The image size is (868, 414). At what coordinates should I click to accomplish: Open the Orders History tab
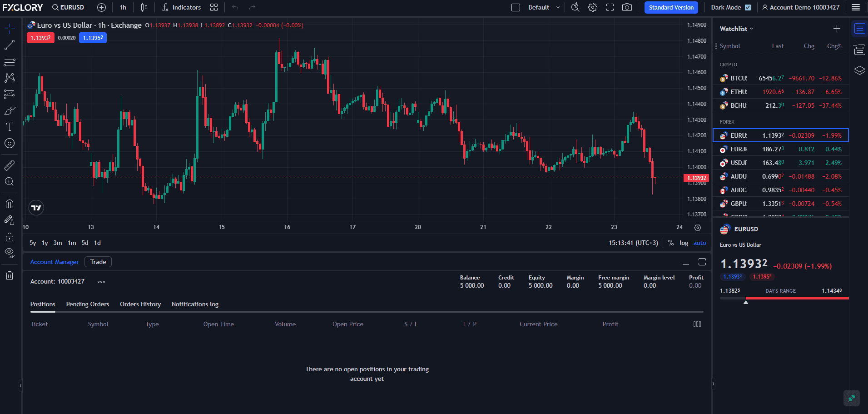click(140, 304)
